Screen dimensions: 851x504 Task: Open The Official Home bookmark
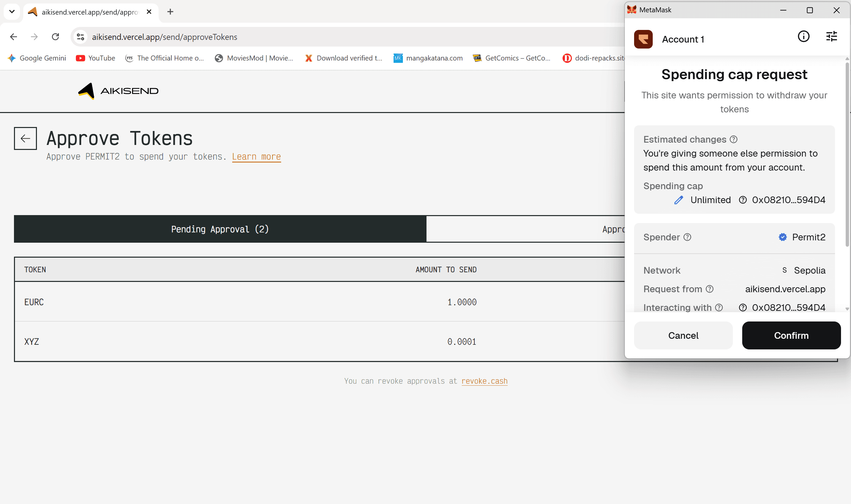pos(164,58)
